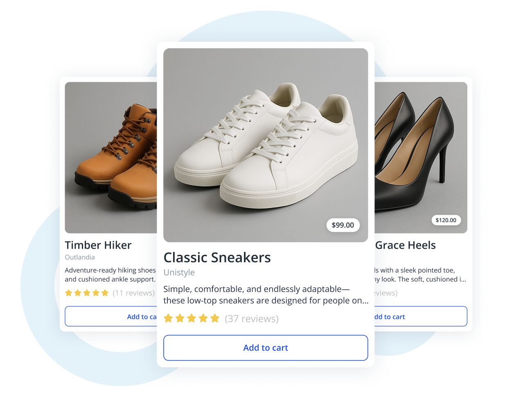Open the Unistyle brand link

(179, 272)
